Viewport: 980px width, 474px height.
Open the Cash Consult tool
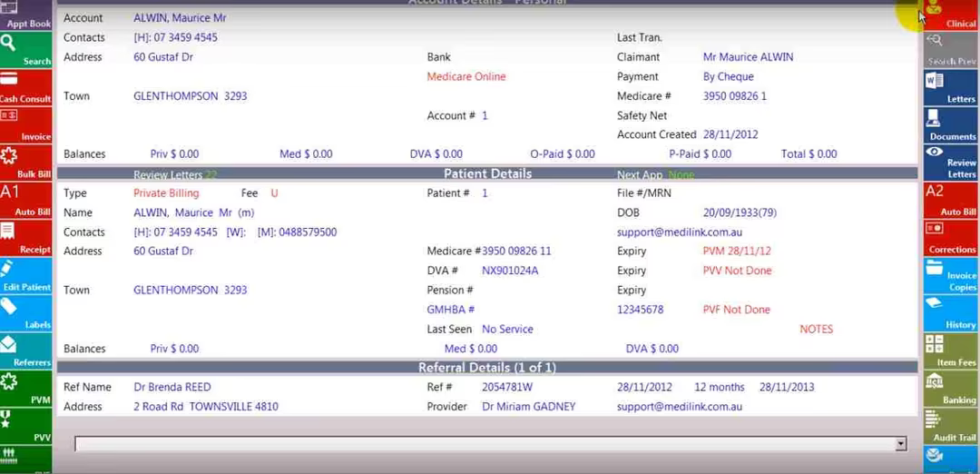pyautogui.click(x=26, y=87)
